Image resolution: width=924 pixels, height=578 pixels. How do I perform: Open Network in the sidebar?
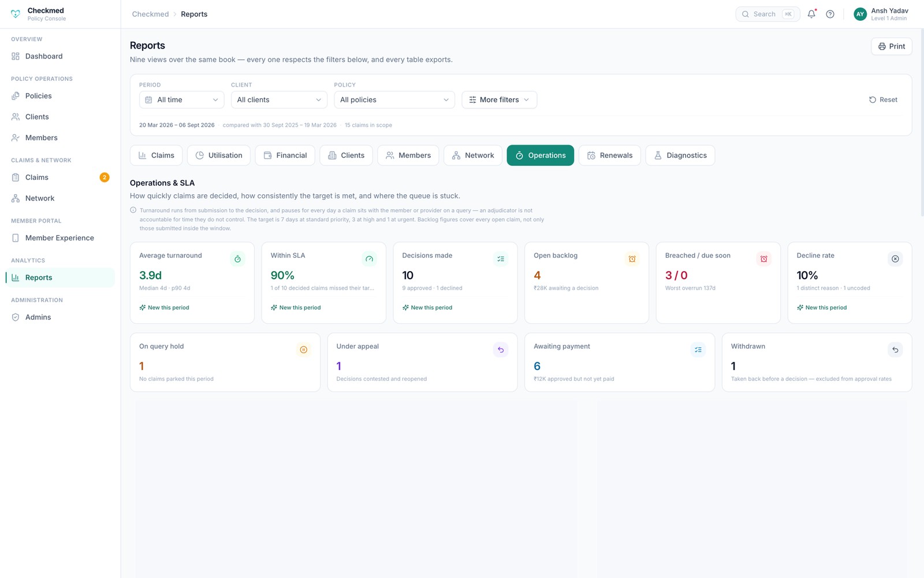pyautogui.click(x=60, y=198)
